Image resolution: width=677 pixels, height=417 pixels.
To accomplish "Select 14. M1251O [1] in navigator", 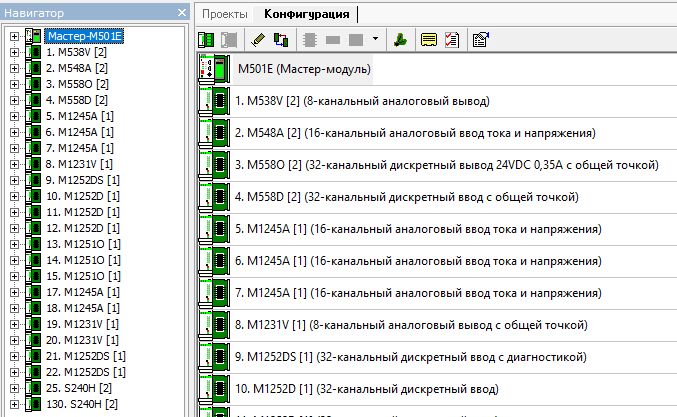I will [83, 260].
